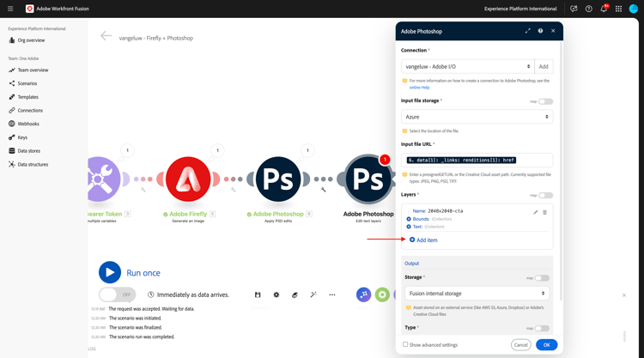Screen dimensions: 644x358
Task: Open the blue flow control tools icon
Action: click(363, 294)
